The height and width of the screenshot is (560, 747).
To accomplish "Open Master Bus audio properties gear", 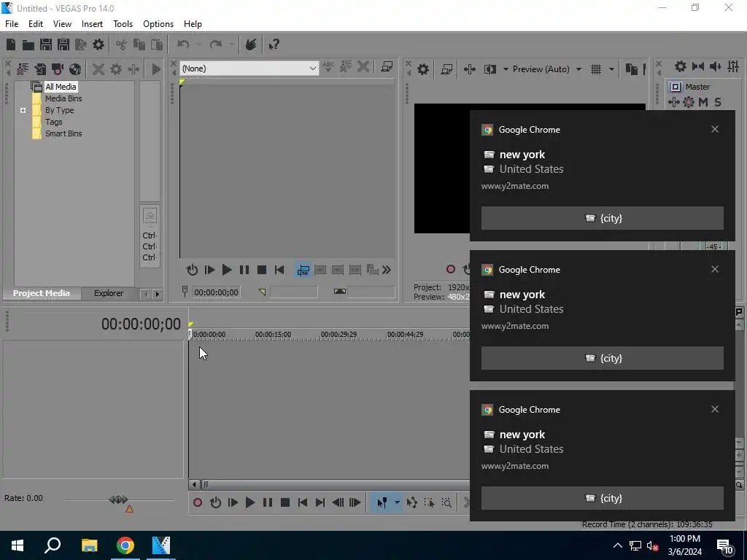I will (681, 66).
